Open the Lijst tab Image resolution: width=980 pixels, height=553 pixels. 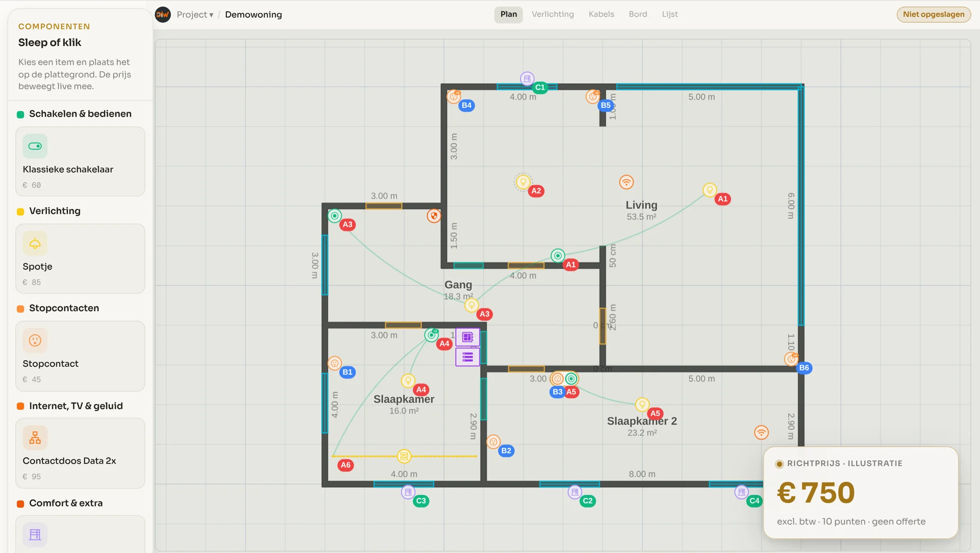click(x=670, y=14)
